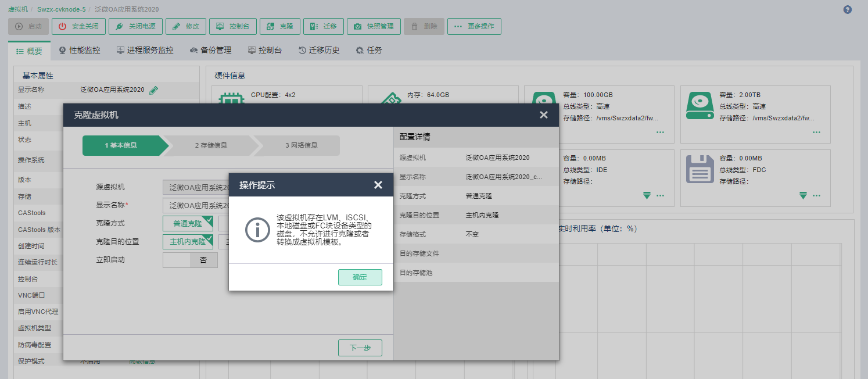
Task: Switch to the 迁移历史 tab
Action: click(x=319, y=51)
